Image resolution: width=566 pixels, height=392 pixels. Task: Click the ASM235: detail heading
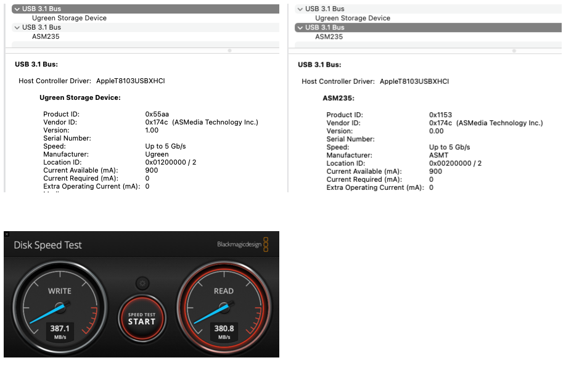pos(338,98)
